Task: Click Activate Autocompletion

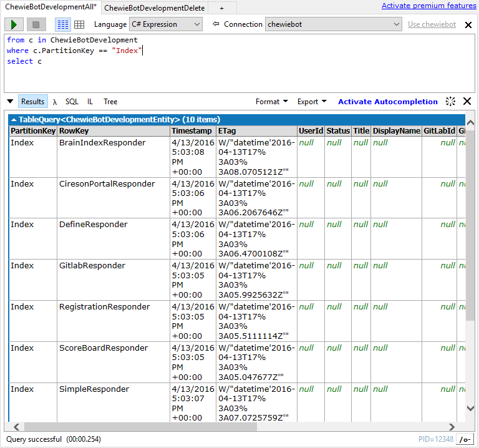Action: tap(387, 102)
